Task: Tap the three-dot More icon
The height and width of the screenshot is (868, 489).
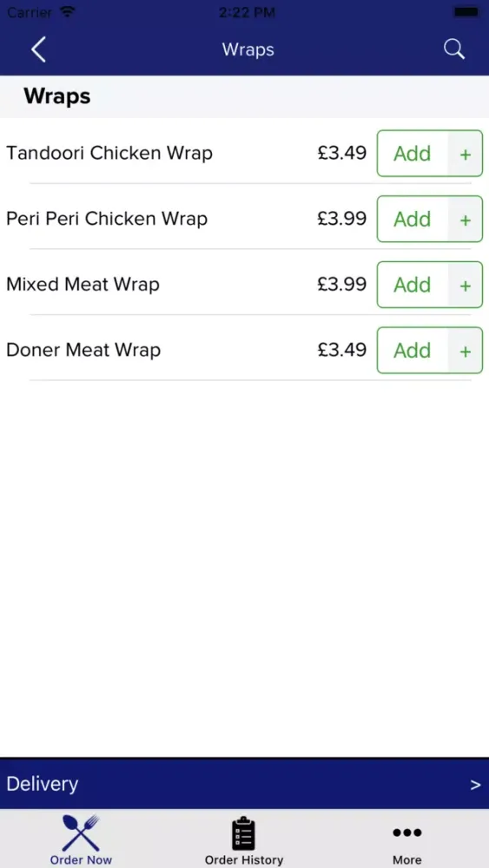Action: click(x=407, y=832)
